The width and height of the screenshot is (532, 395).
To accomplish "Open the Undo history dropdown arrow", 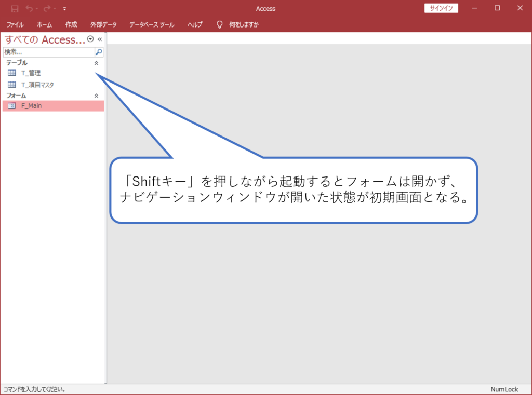I will 37,9.
